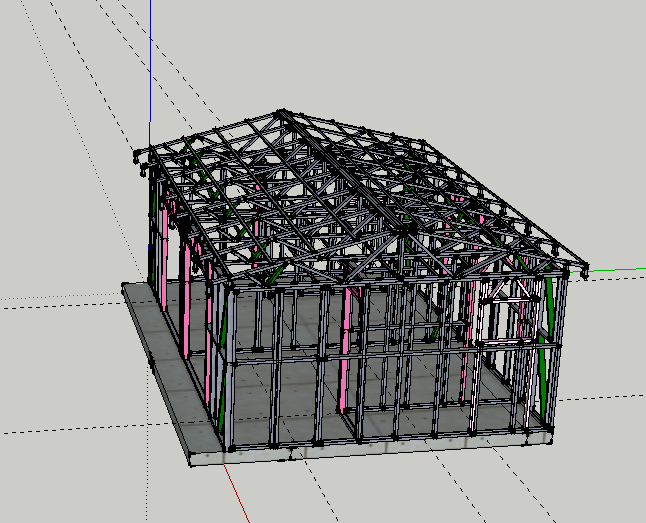Screen dimensions: 646x523
Task: Select the white-framed window opening
Action: coord(506,322)
